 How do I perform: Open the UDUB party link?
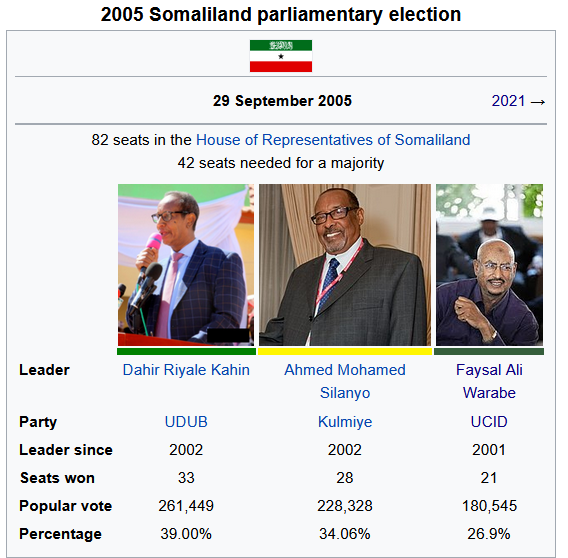[x=186, y=422]
